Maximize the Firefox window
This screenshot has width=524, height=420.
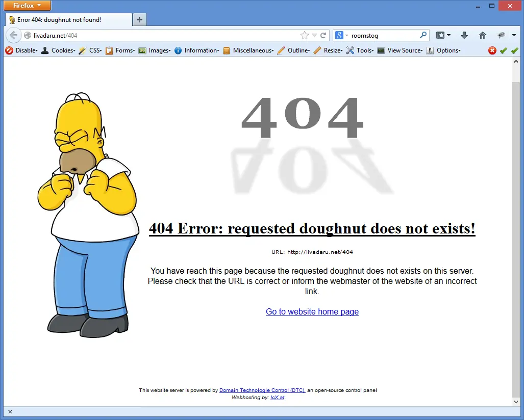click(x=491, y=6)
